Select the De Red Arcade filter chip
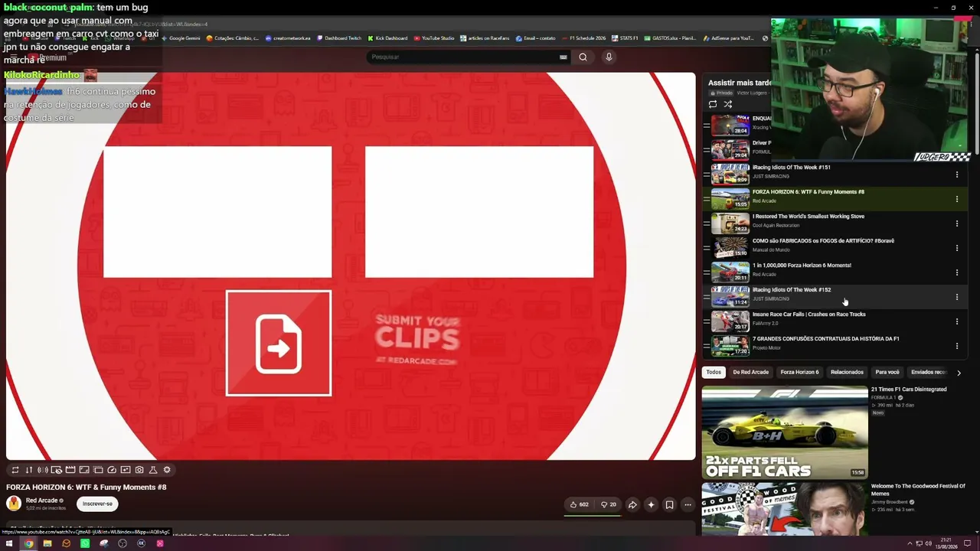This screenshot has height=551, width=980. pos(750,373)
